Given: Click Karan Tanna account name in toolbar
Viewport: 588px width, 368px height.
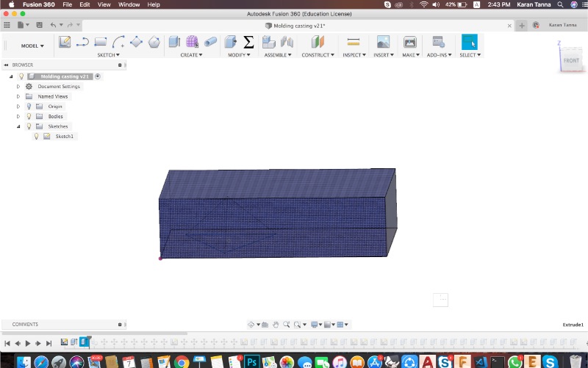Looking at the screenshot, I should pos(562,25).
